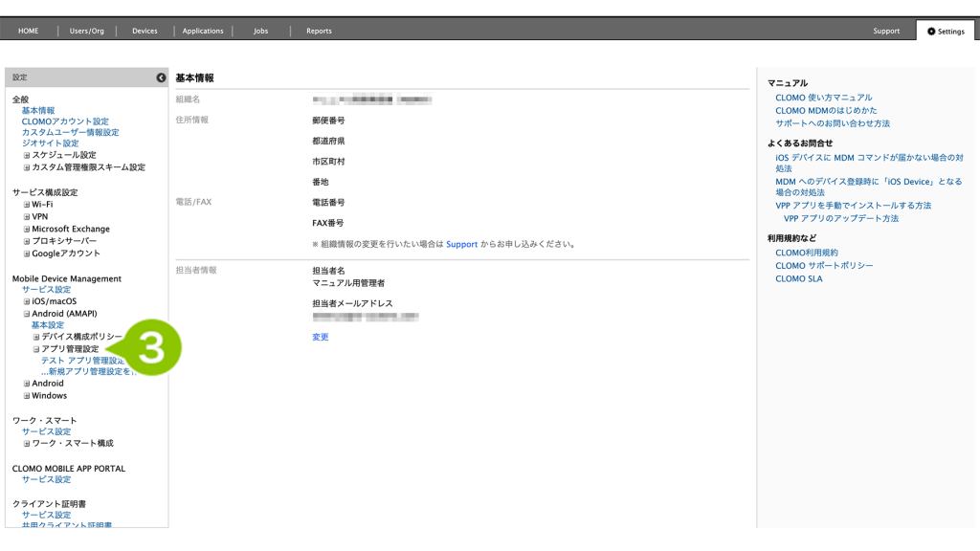Open the Support menu item
The width and height of the screenshot is (980, 551).
coord(886,31)
